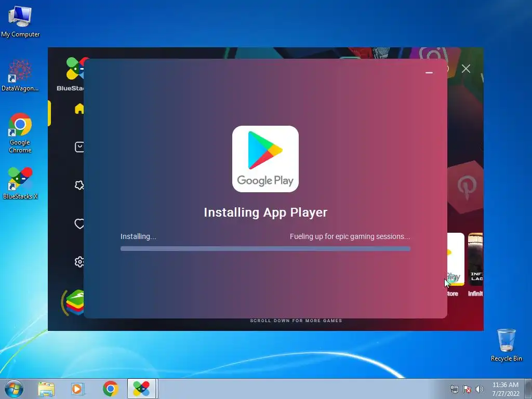Open the Windows Start menu
Viewport: 532px width, 399px height.
point(14,389)
